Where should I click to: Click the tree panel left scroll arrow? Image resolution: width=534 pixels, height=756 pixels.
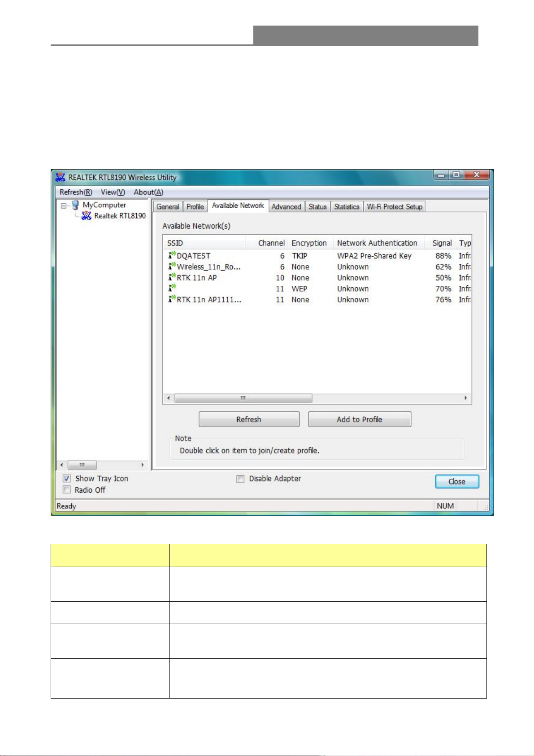[x=62, y=465]
